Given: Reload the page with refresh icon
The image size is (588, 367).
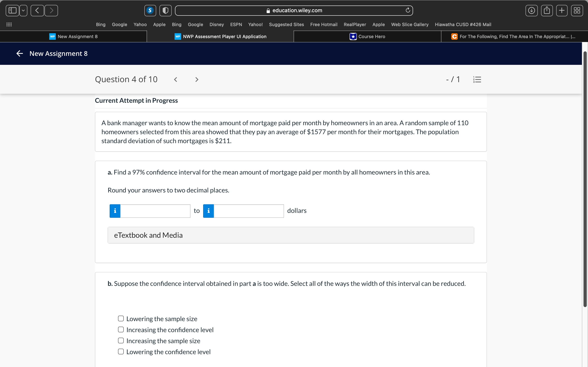Looking at the screenshot, I should (x=408, y=10).
